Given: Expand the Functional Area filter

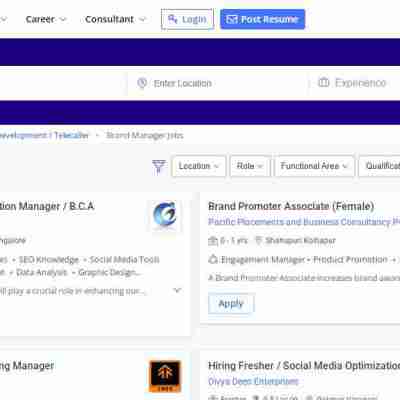Looking at the screenshot, I should [x=314, y=166].
